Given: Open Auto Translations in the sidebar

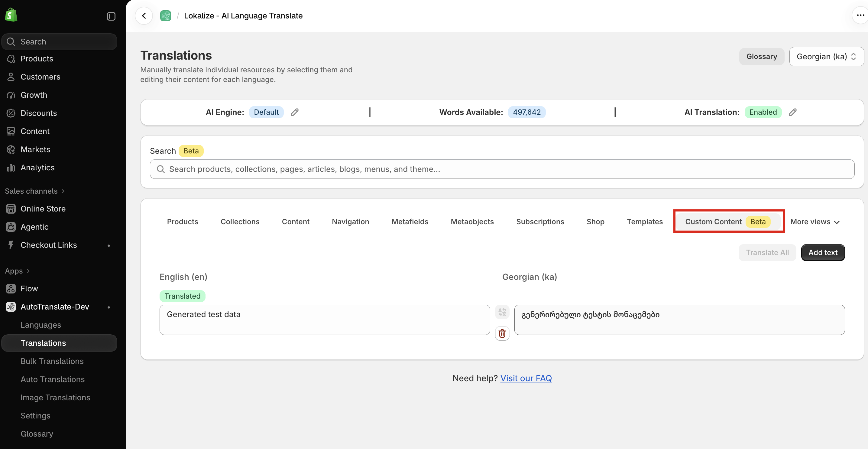Looking at the screenshot, I should coord(53,379).
